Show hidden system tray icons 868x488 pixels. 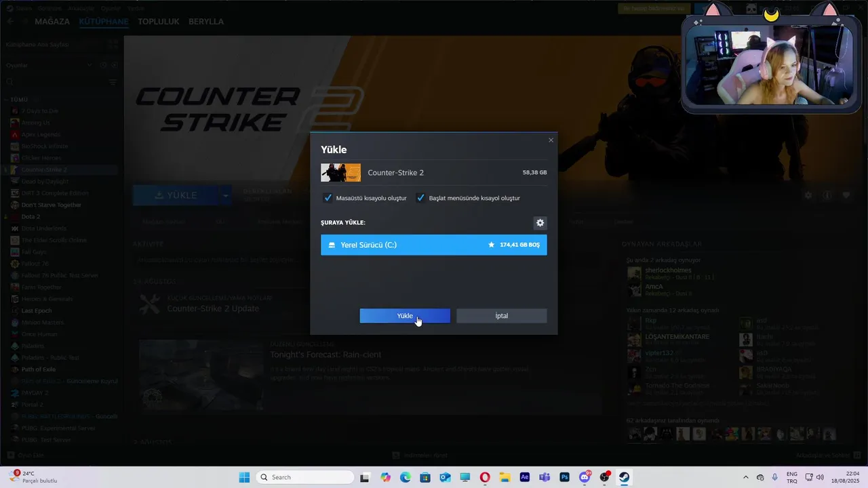click(x=746, y=477)
